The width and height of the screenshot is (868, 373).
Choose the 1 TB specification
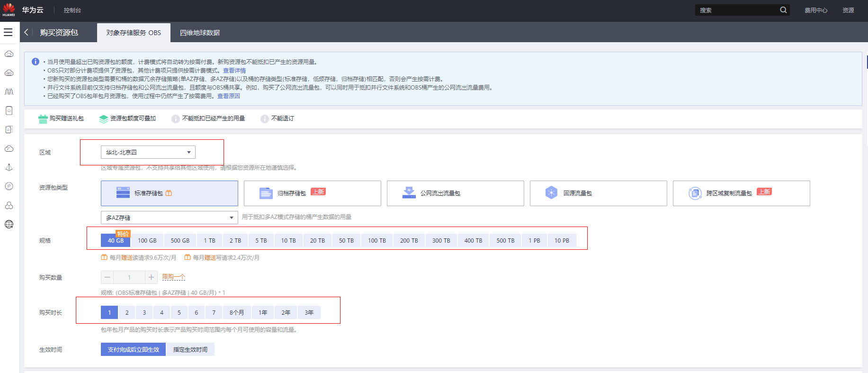point(209,240)
